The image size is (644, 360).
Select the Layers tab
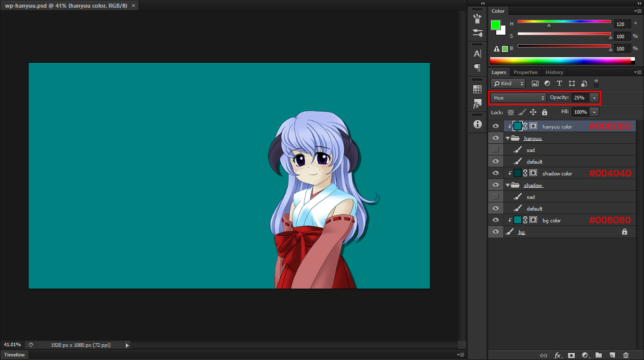tap(499, 72)
